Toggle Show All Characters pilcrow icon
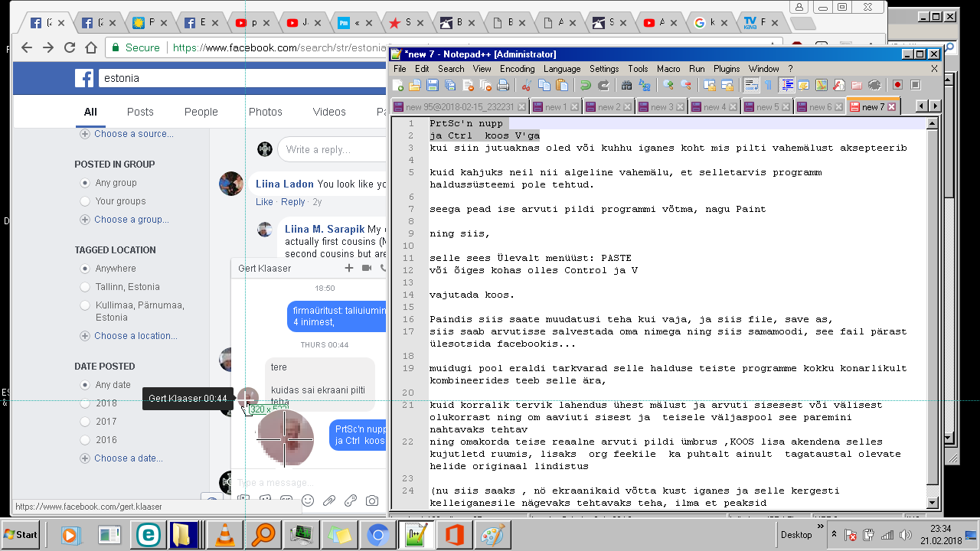The height and width of the screenshot is (551, 980). [769, 85]
